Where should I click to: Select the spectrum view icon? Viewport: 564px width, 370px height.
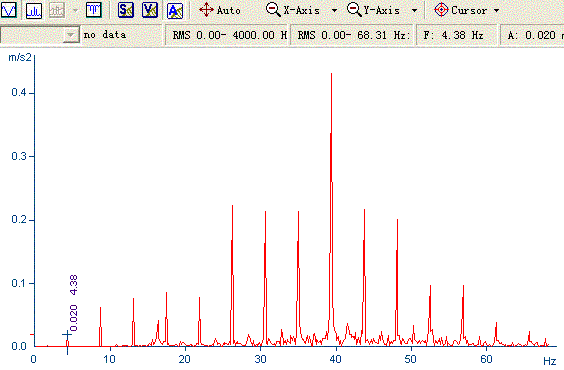click(x=34, y=10)
